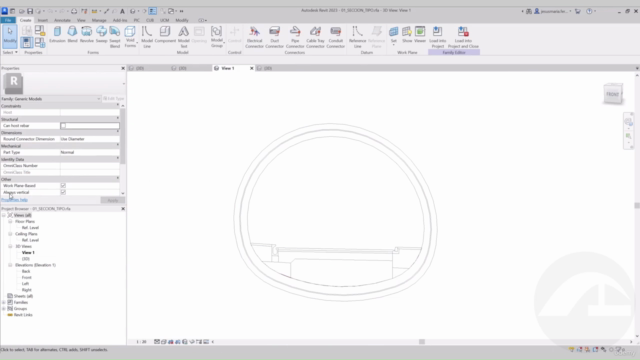Open the File menu
This screenshot has width=640, height=360.
[8, 20]
